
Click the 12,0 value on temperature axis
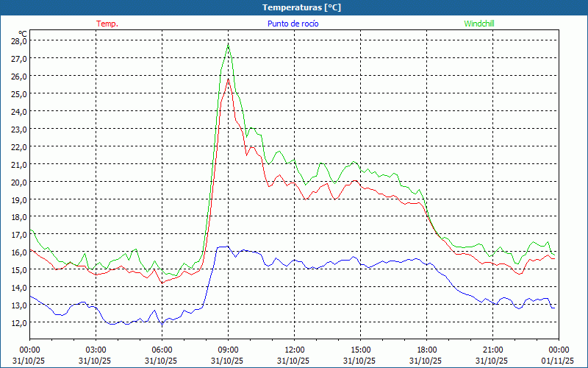[18, 322]
